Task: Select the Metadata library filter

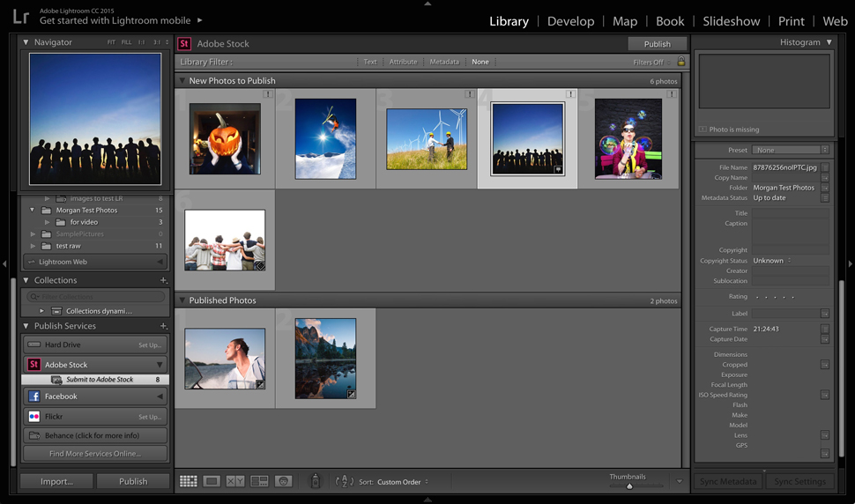Action: [x=444, y=63]
